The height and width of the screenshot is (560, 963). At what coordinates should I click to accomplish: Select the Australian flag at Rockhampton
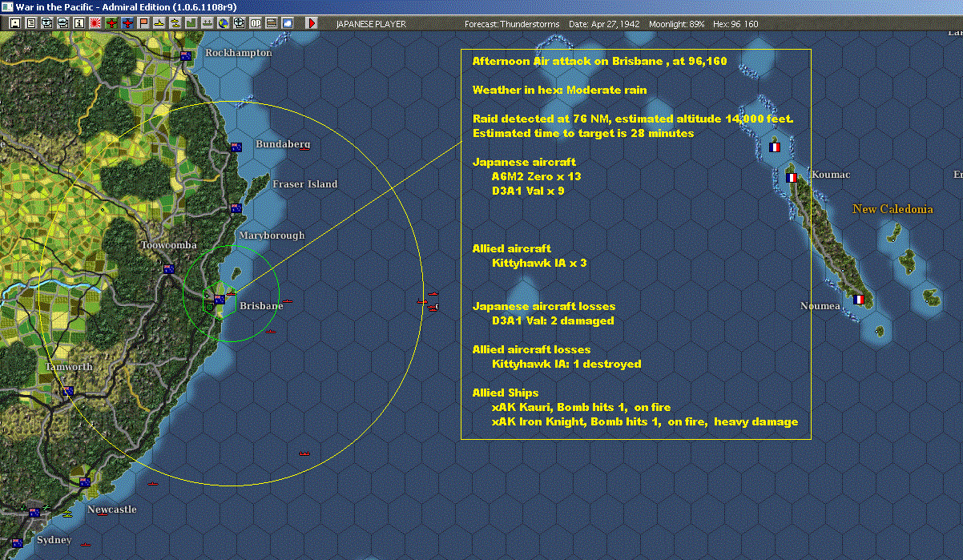coord(187,56)
